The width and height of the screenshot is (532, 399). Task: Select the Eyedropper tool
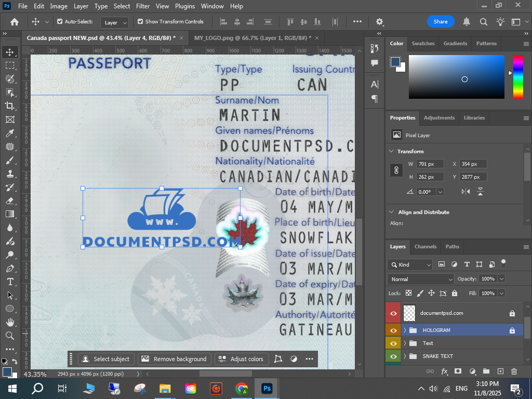tap(10, 133)
